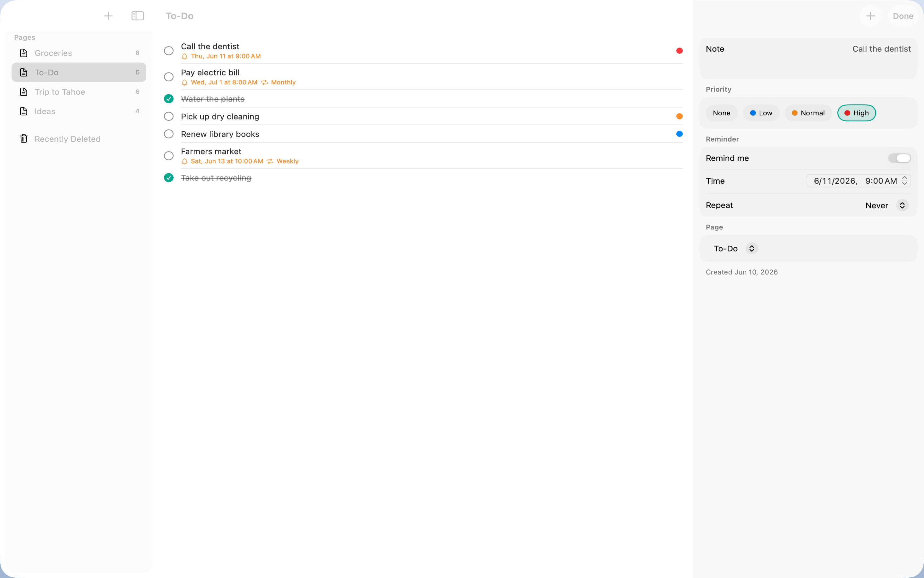
Task: Click bell icon under Farmers market
Action: point(184,162)
